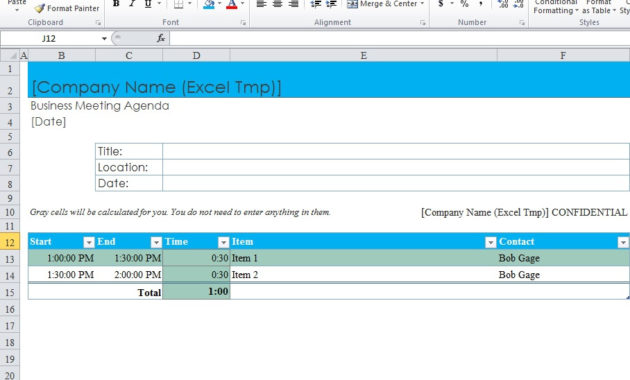Click the Name Box showing J12
630x380 pixels.
click(x=50, y=39)
